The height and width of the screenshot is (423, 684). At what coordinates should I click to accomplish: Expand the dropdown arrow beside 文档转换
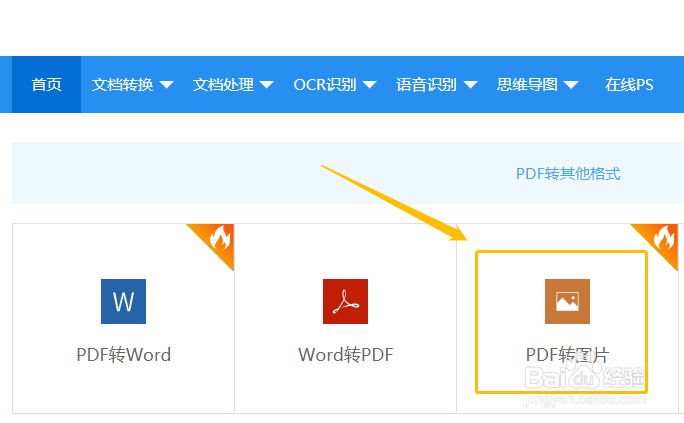(x=167, y=85)
